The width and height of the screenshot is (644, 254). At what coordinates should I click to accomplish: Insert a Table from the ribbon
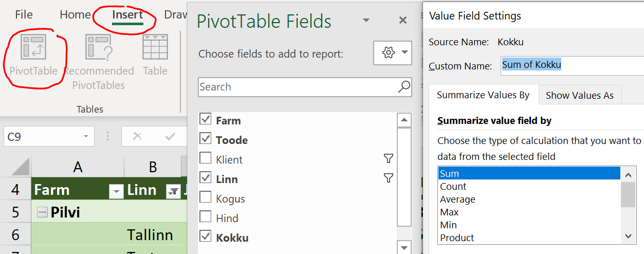(155, 47)
